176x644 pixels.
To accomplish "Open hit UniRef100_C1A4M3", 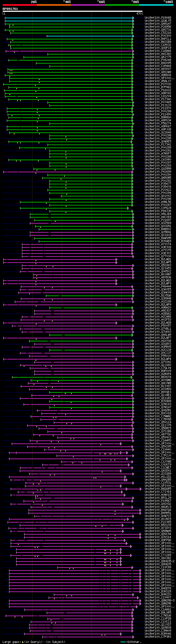I will tap(158, 441).
